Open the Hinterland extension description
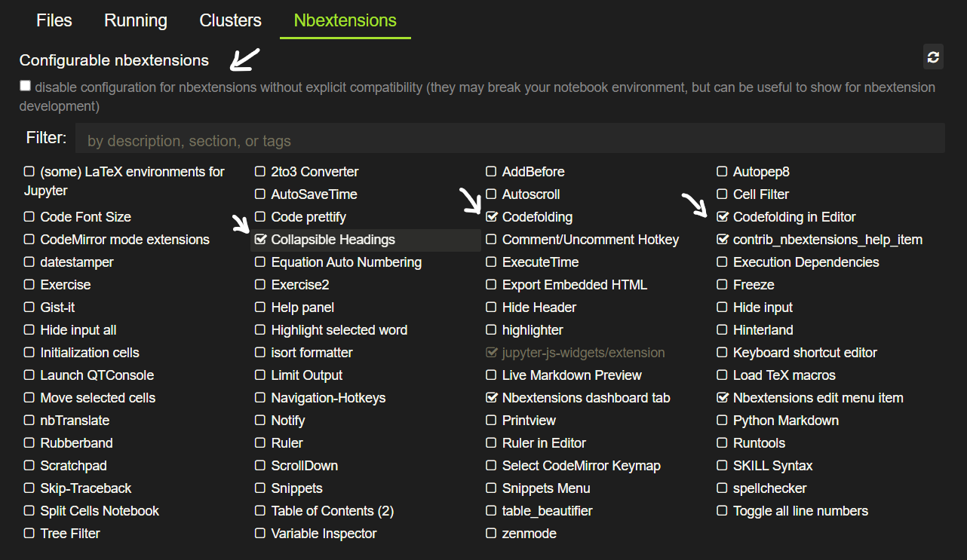The height and width of the screenshot is (560, 967). (763, 330)
